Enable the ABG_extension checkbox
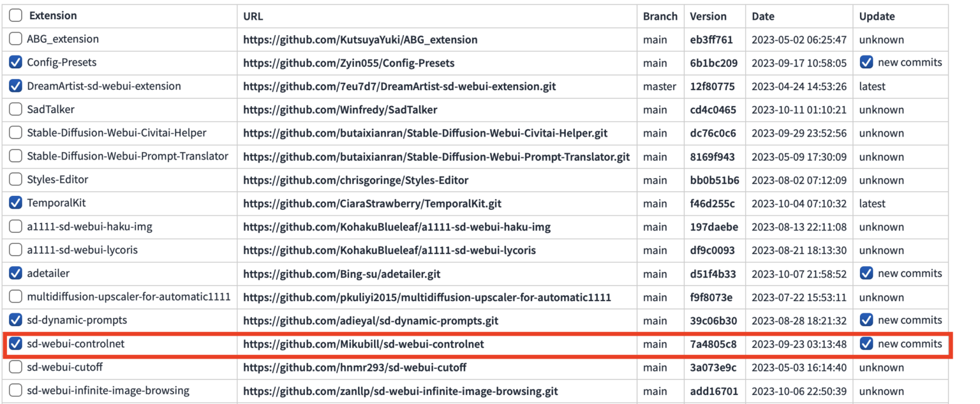 [x=15, y=39]
